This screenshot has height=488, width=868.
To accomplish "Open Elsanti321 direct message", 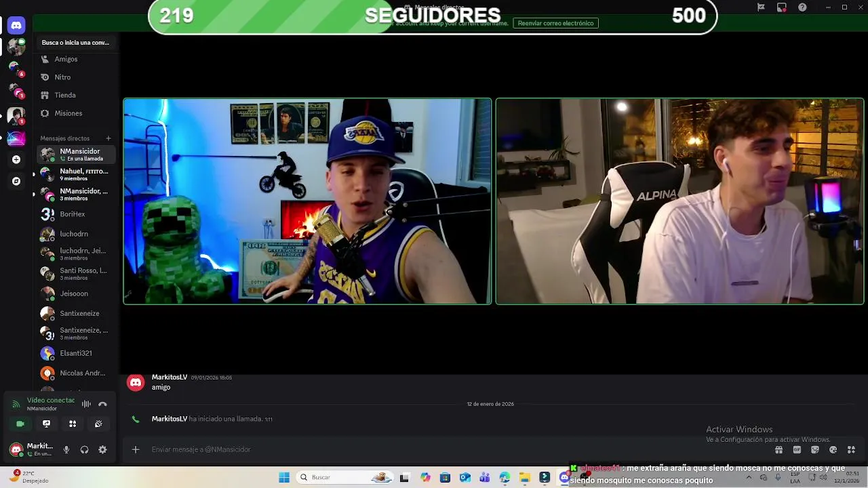I will tap(75, 353).
